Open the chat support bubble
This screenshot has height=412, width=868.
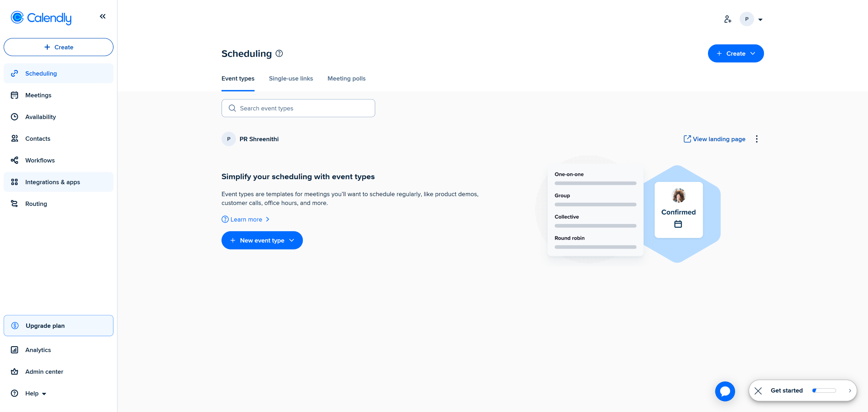(x=725, y=391)
